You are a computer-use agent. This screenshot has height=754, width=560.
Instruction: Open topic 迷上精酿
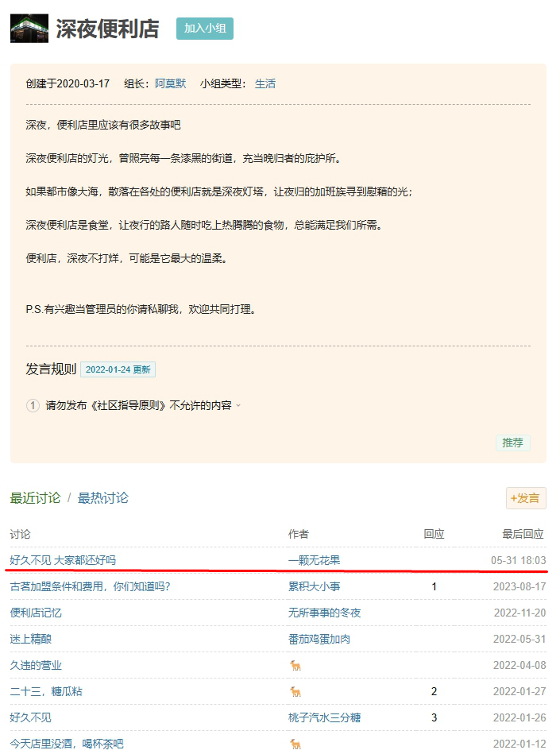tap(31, 639)
